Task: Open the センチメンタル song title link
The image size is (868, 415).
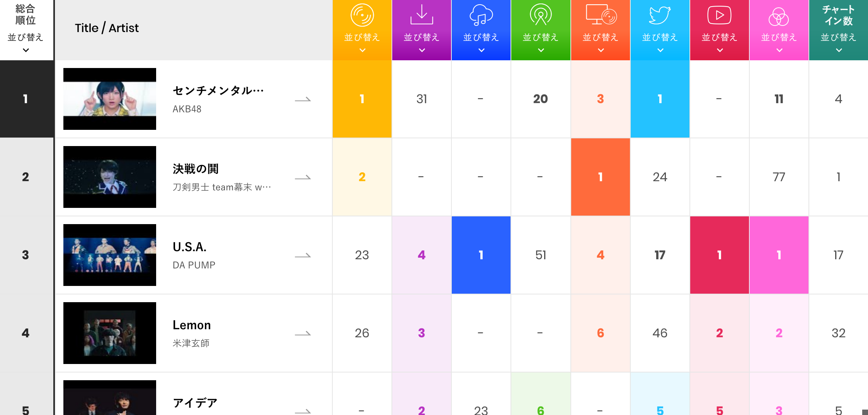Action: coord(218,91)
